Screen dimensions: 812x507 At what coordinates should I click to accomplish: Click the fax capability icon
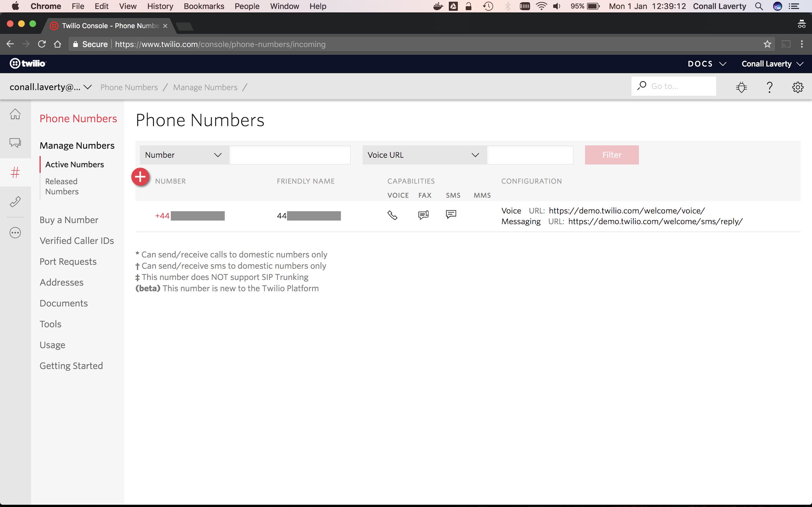(424, 215)
